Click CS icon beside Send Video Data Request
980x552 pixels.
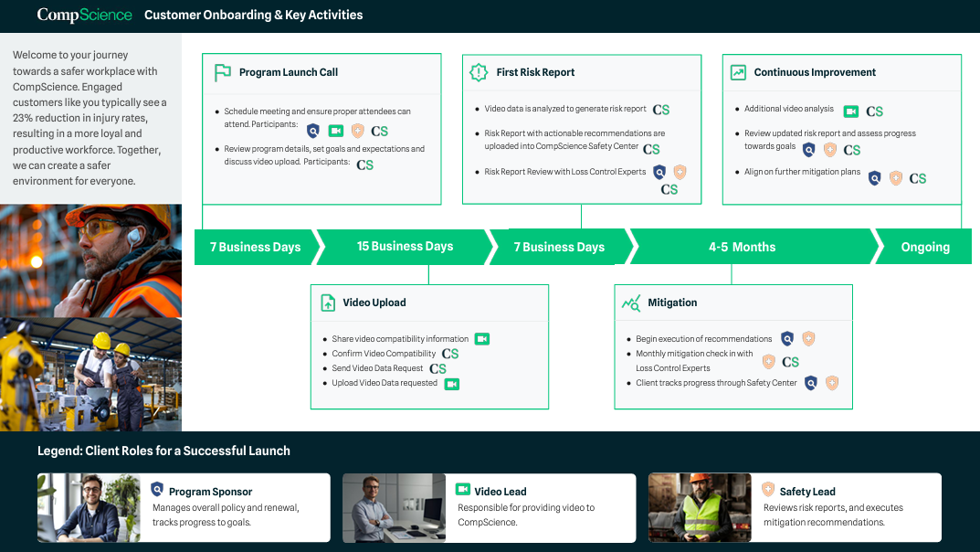(437, 369)
